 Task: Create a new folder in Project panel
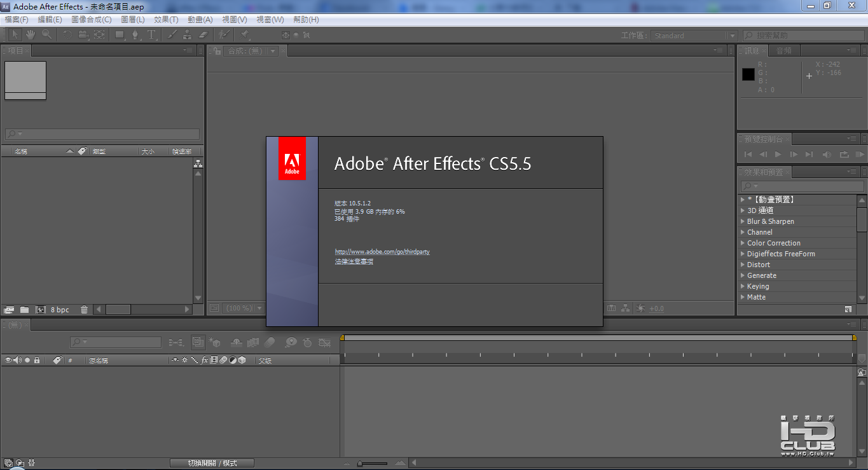tap(24, 310)
